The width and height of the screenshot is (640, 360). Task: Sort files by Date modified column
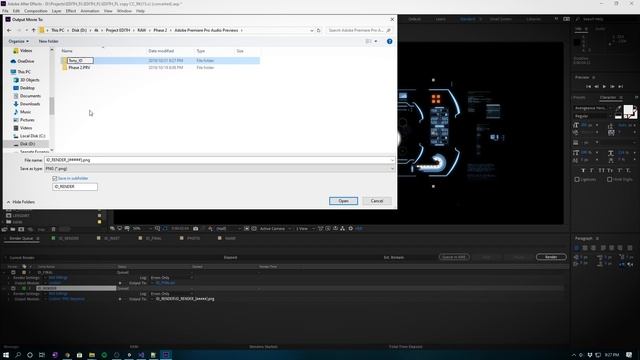click(161, 51)
